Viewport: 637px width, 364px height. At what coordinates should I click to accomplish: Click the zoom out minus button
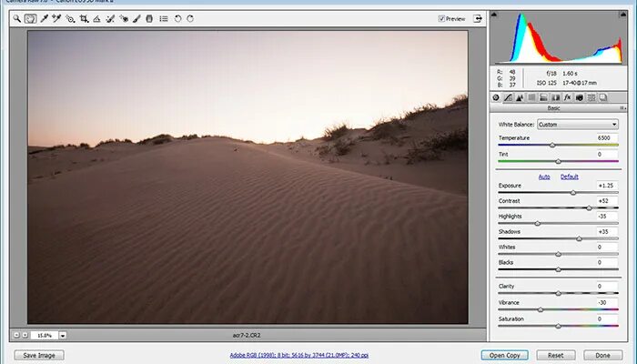(x=16, y=335)
